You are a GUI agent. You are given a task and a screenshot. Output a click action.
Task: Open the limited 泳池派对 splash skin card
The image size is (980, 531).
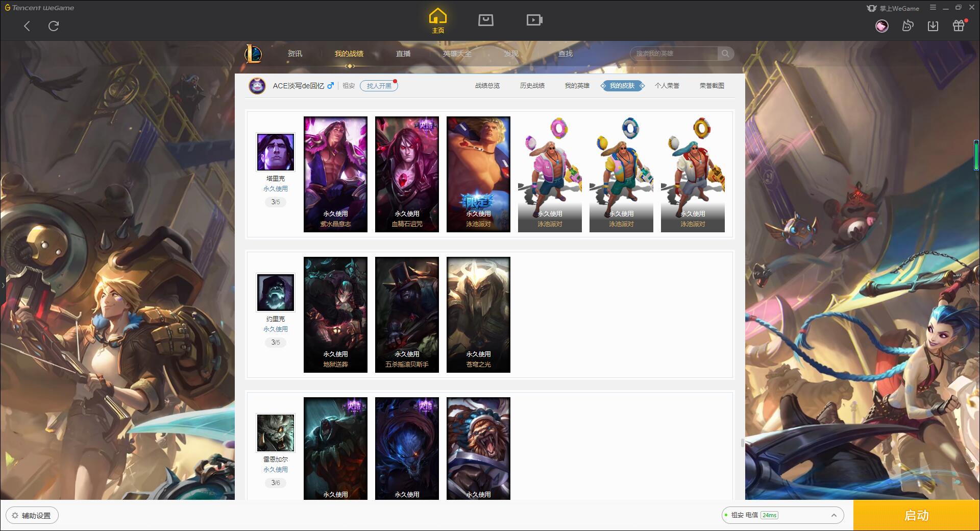478,174
